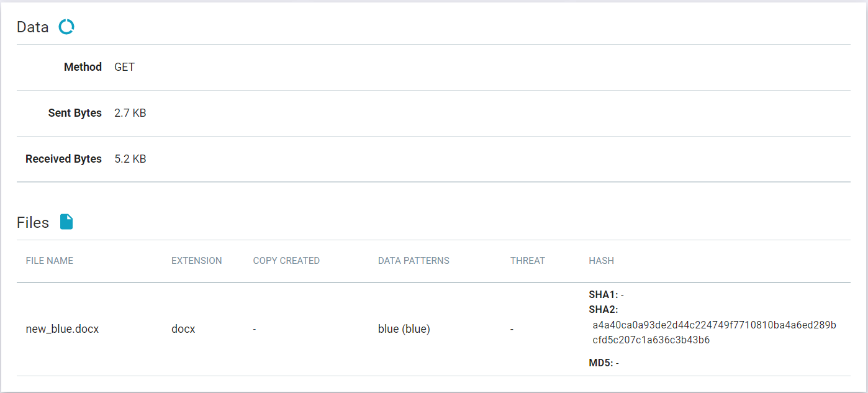This screenshot has height=393, width=868.
Task: Click the refresh icon beside Data heading
Action: click(66, 27)
